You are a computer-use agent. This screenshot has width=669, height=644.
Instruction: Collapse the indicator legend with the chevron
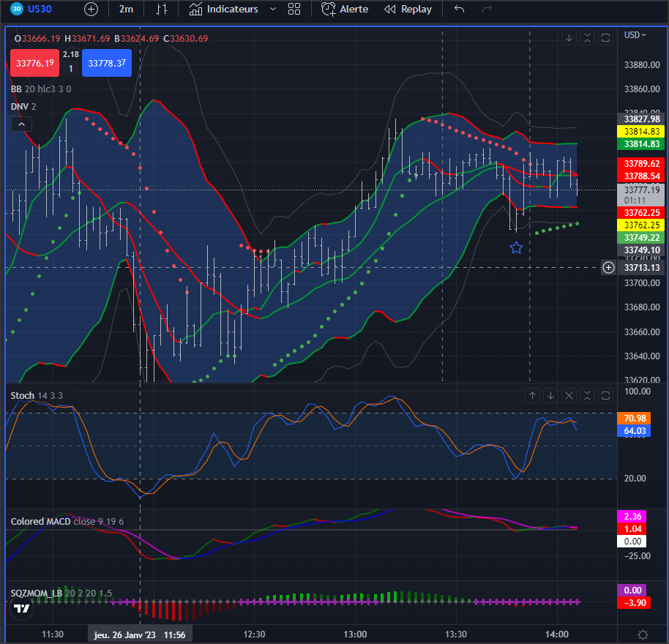(21, 124)
